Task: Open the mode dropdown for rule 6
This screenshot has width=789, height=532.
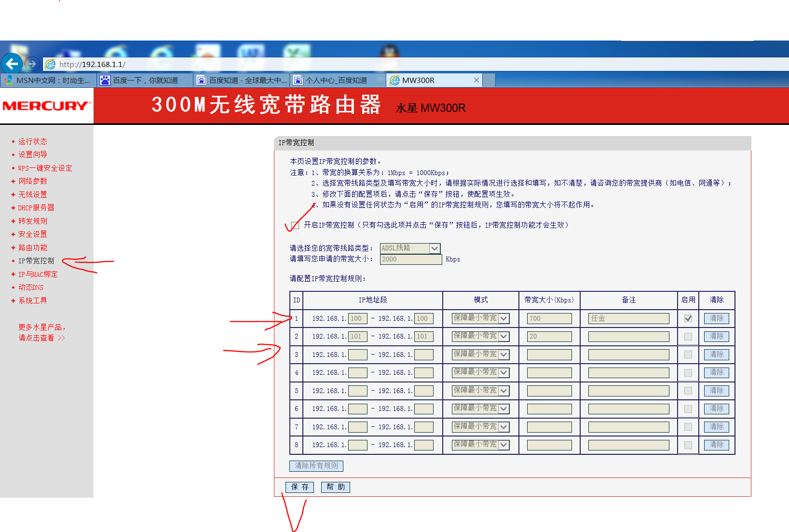Action: point(480,409)
